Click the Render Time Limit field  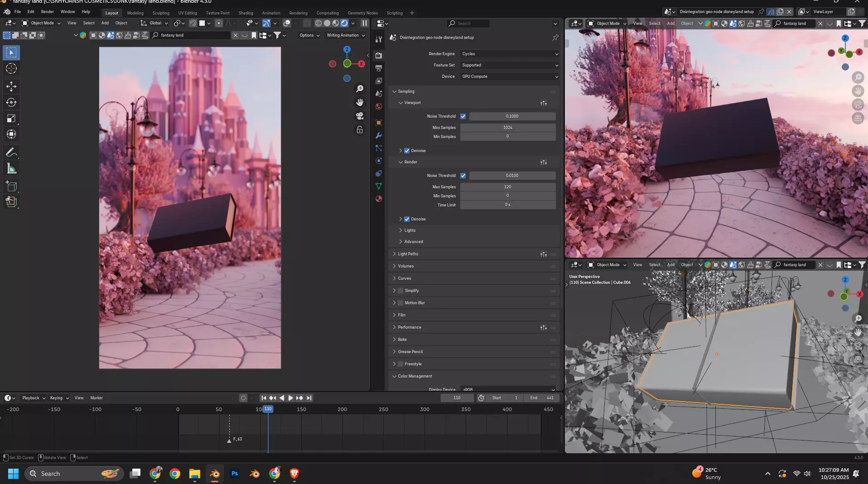tap(508, 205)
